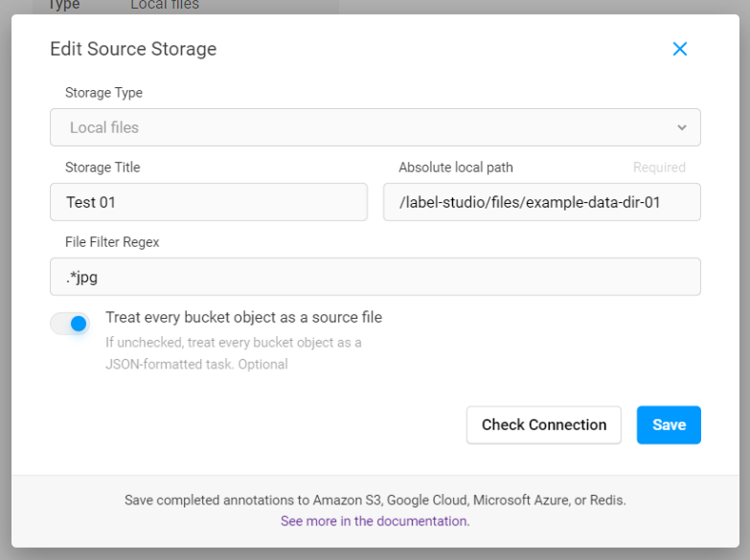Viewport: 750px width, 560px height.
Task: Disable the bucket object source file toggle
Action: (70, 324)
